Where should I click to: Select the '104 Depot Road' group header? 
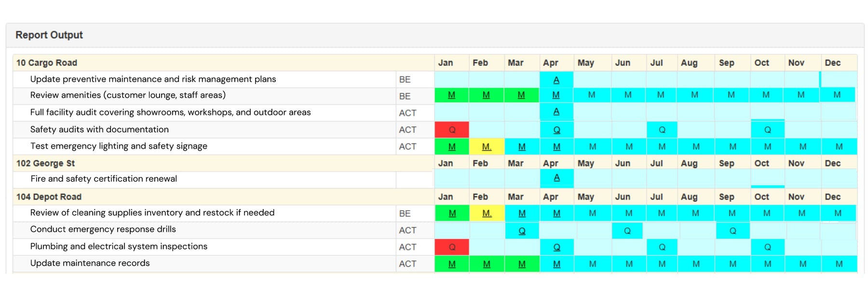49,197
